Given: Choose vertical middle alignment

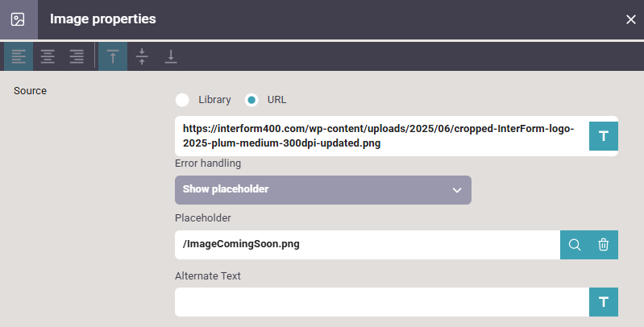Looking at the screenshot, I should coord(142,56).
